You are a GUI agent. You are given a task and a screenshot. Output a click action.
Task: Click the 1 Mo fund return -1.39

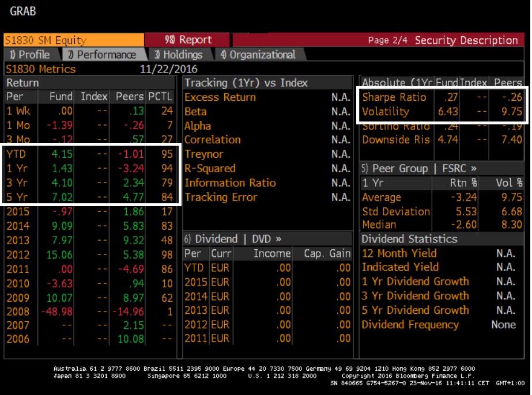click(60, 126)
